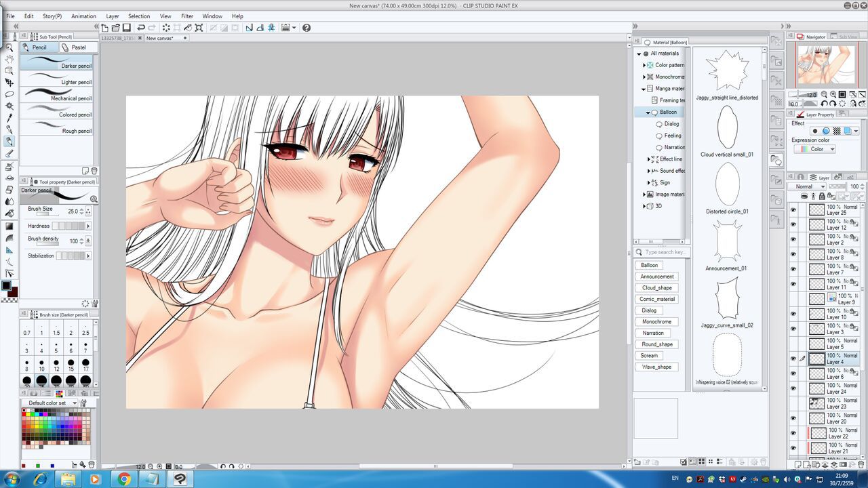Click the Open file toolbar icon
The height and width of the screenshot is (488, 868).
coord(116,28)
